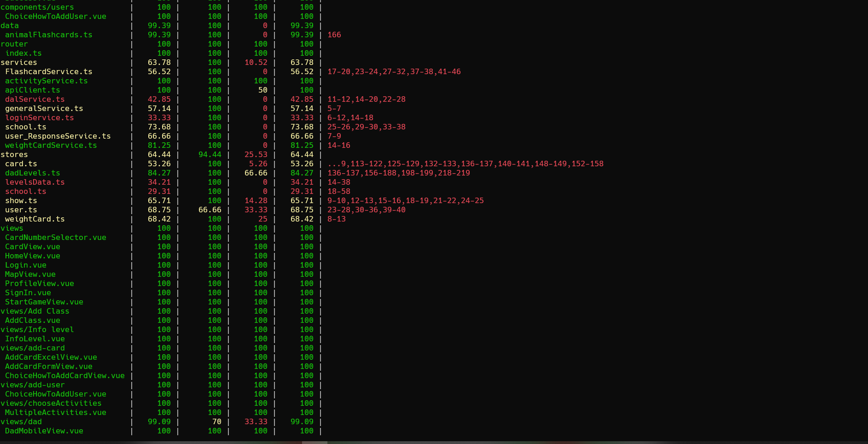
Task: Select the StartGameView.vue file name
Action: pos(44,302)
